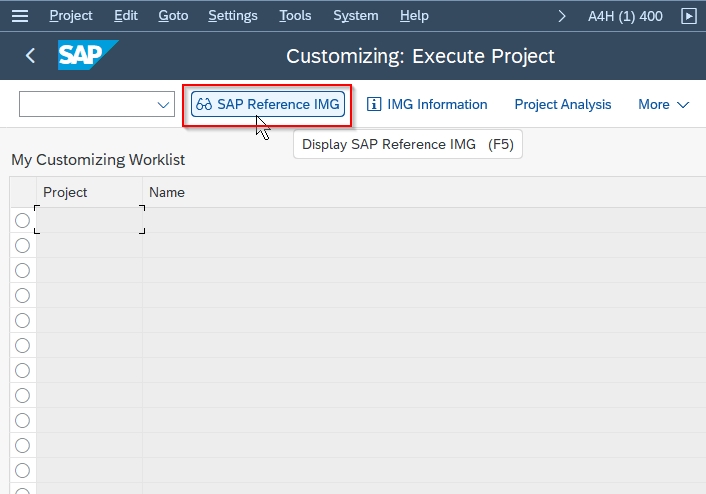Select the fifth worklist row radio button

[x=23, y=321]
